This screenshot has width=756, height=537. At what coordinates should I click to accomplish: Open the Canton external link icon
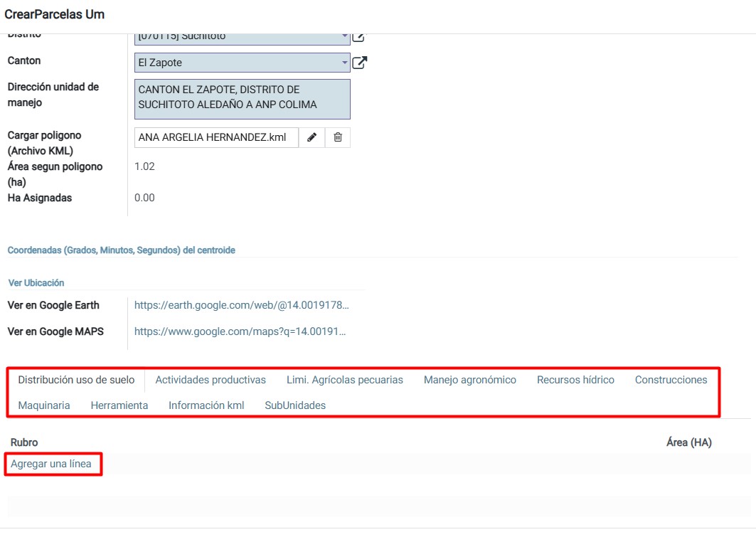pos(360,63)
